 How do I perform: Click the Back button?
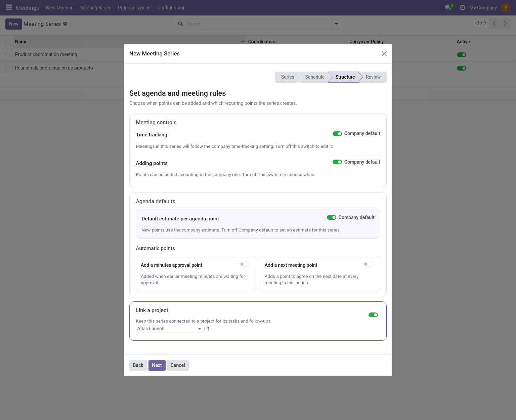pyautogui.click(x=138, y=365)
